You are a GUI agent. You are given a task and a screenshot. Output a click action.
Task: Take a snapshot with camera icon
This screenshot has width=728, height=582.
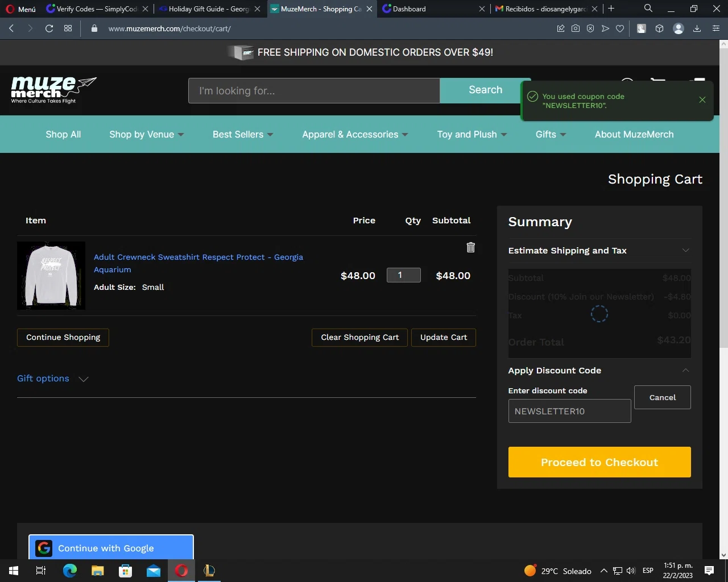pos(576,28)
